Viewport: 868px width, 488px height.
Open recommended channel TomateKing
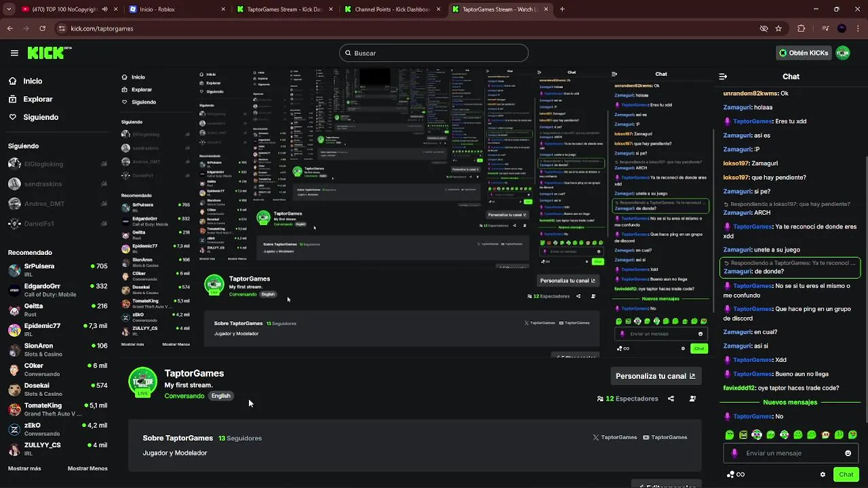click(58, 409)
